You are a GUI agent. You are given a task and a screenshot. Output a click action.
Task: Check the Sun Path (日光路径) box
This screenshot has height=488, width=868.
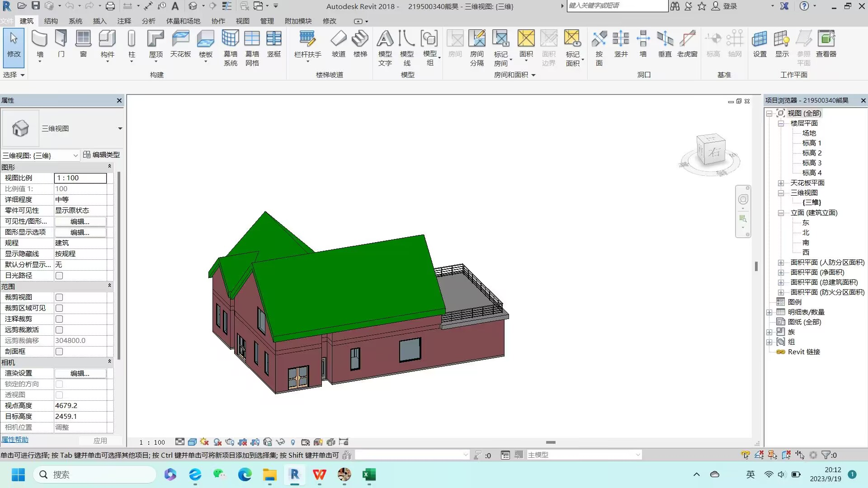point(59,276)
